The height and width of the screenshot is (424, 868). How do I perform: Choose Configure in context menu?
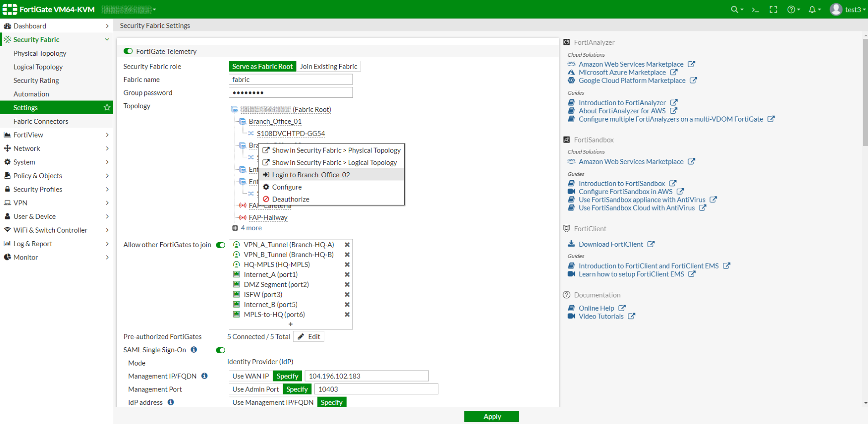(331, 187)
